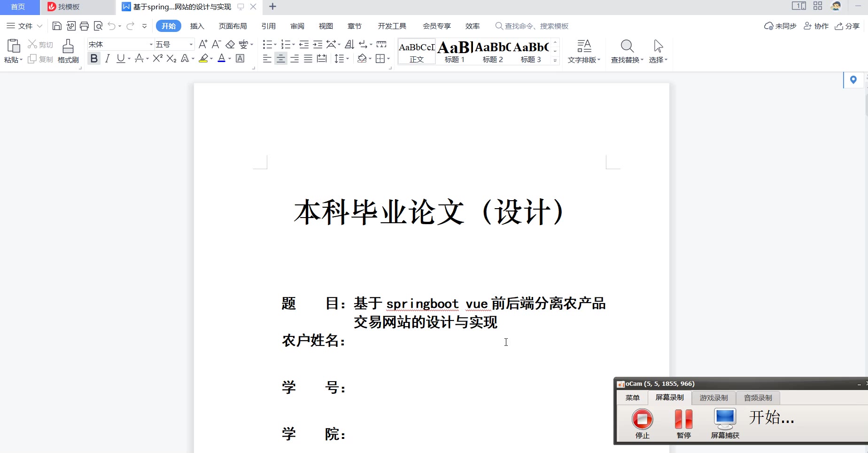Enable left alignment

coord(267,58)
